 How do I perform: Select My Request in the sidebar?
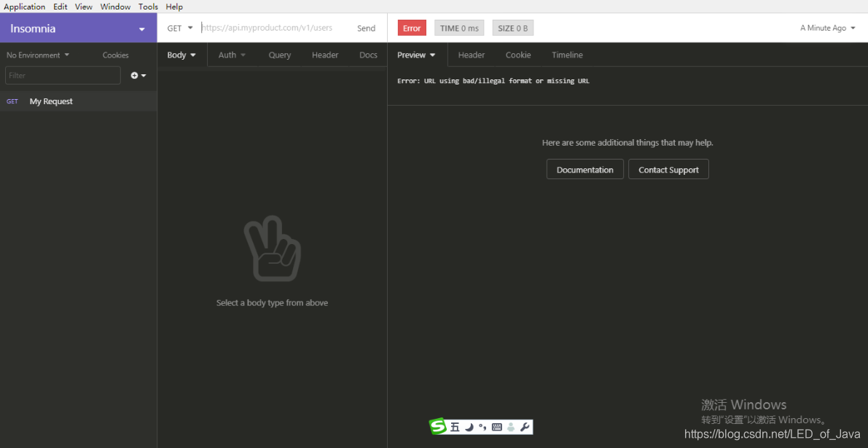(x=79, y=101)
